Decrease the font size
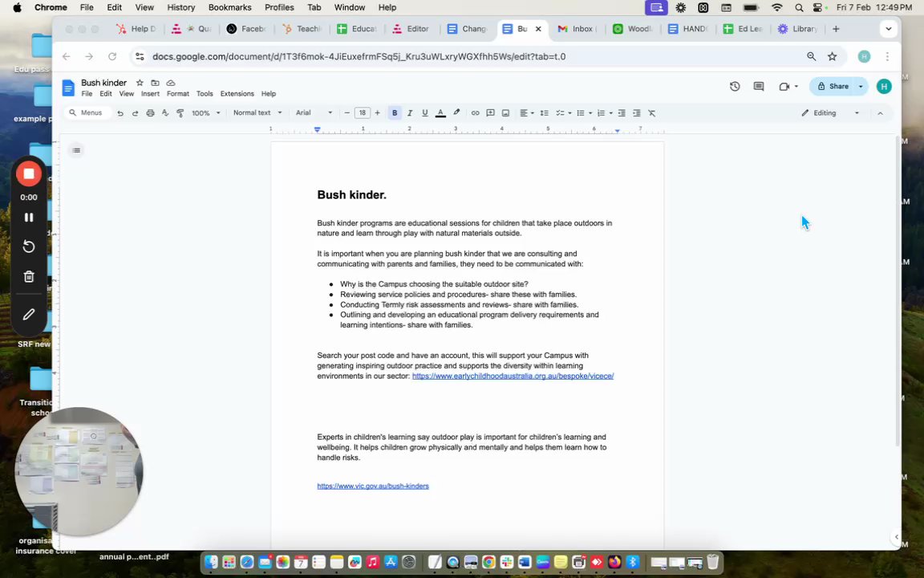Screen dimensions: 924x578 [347, 112]
